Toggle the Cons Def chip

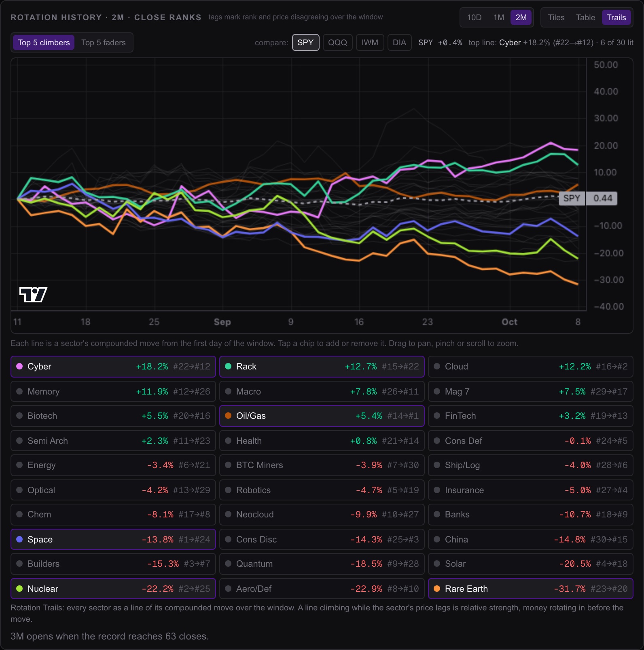coord(531,441)
